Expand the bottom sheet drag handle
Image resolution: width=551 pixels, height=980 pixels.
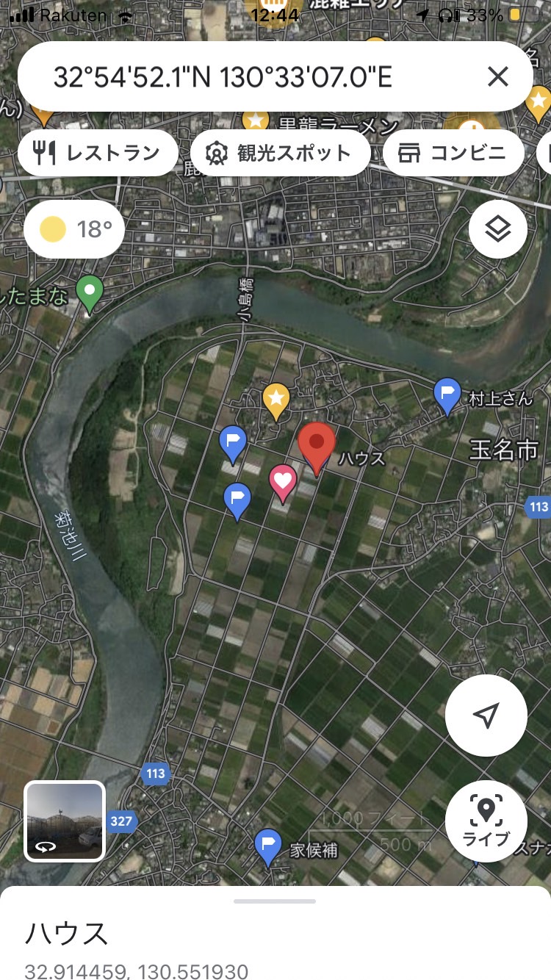click(x=275, y=901)
